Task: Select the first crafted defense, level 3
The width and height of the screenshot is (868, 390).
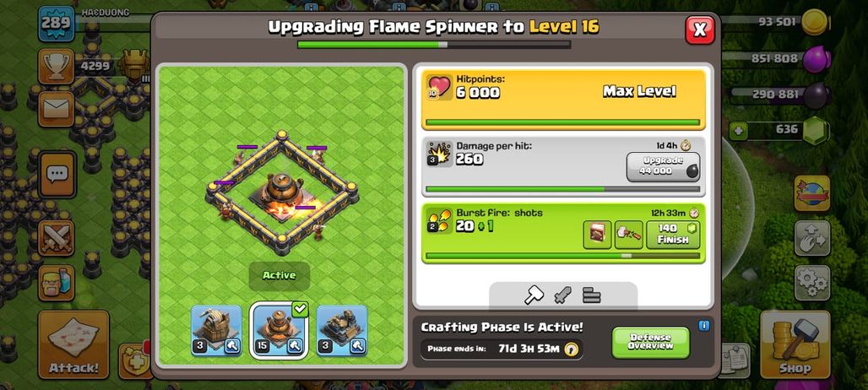Action: (x=216, y=330)
